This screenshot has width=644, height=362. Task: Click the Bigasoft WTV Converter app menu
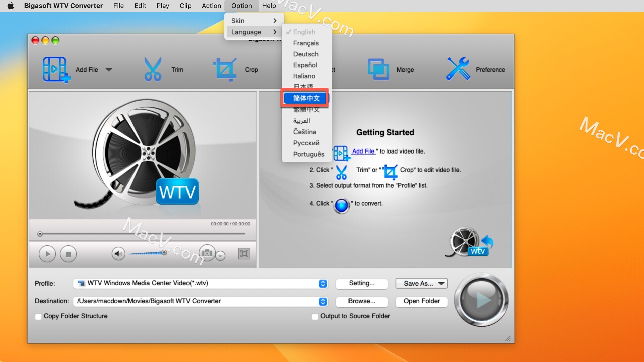(x=63, y=6)
